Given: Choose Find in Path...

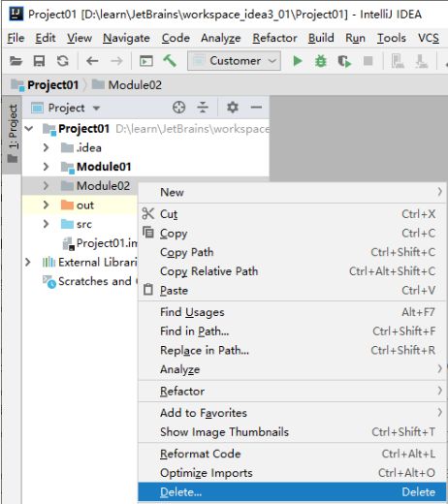Looking at the screenshot, I should coord(292,331).
